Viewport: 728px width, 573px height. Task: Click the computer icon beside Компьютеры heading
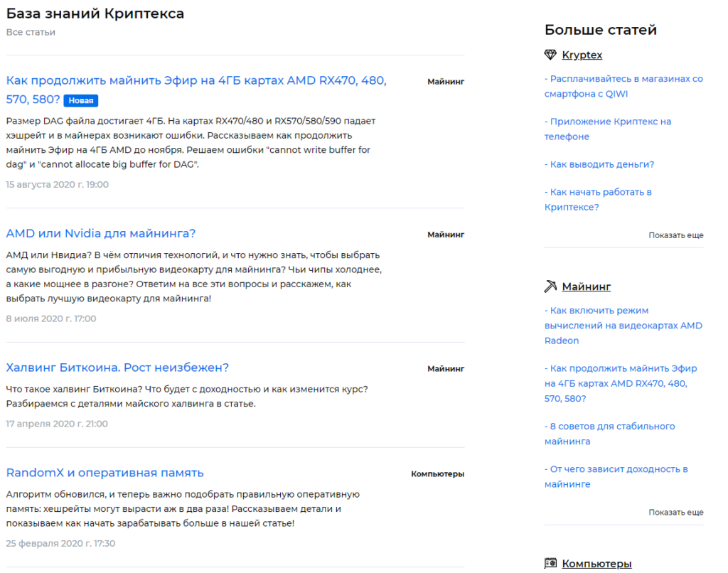point(550,564)
